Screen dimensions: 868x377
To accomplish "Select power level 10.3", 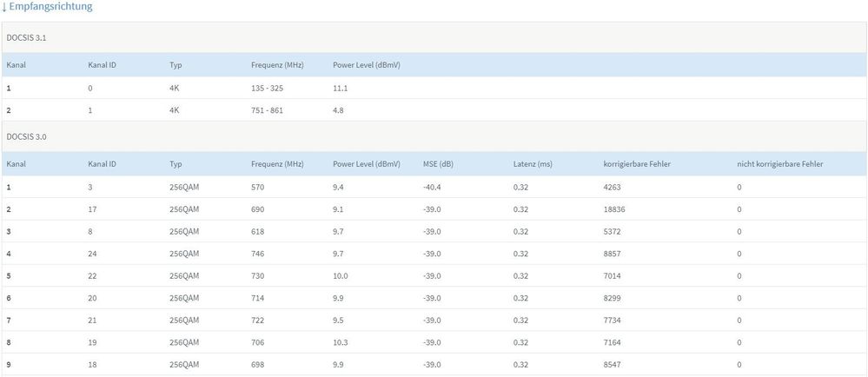I will click(x=340, y=342).
